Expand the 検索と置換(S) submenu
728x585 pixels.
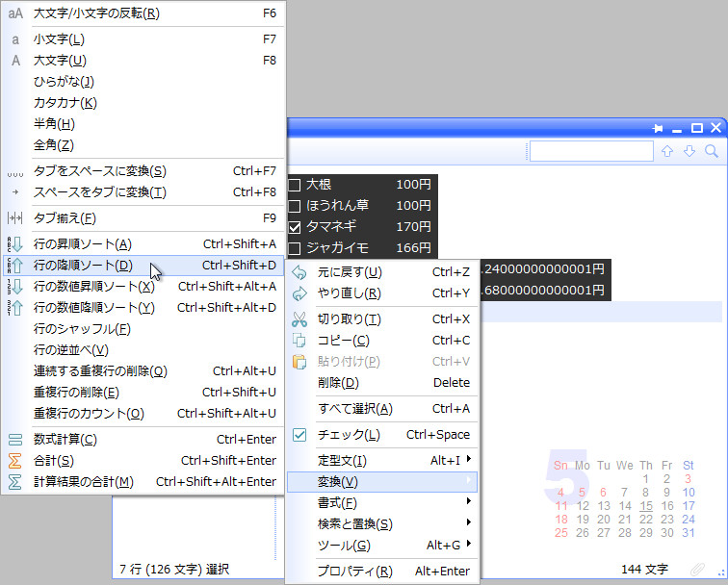pos(381,523)
